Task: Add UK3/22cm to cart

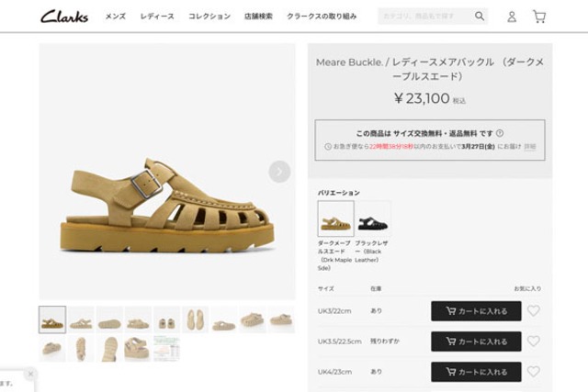Action: tap(476, 311)
